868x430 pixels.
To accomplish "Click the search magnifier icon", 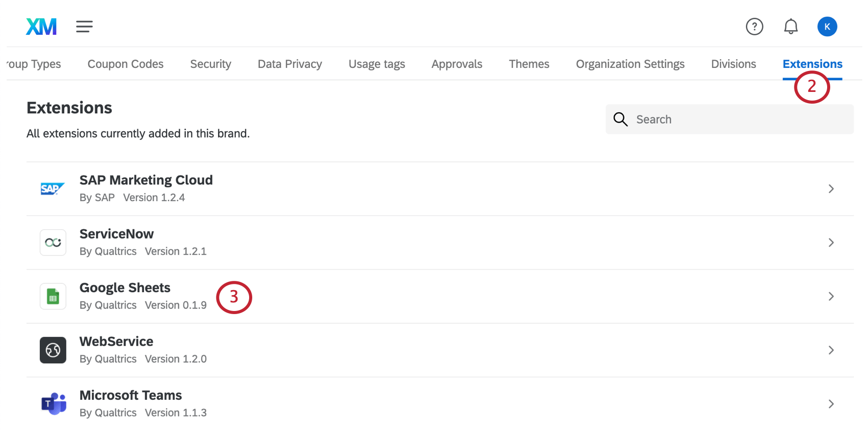I will 620,119.
